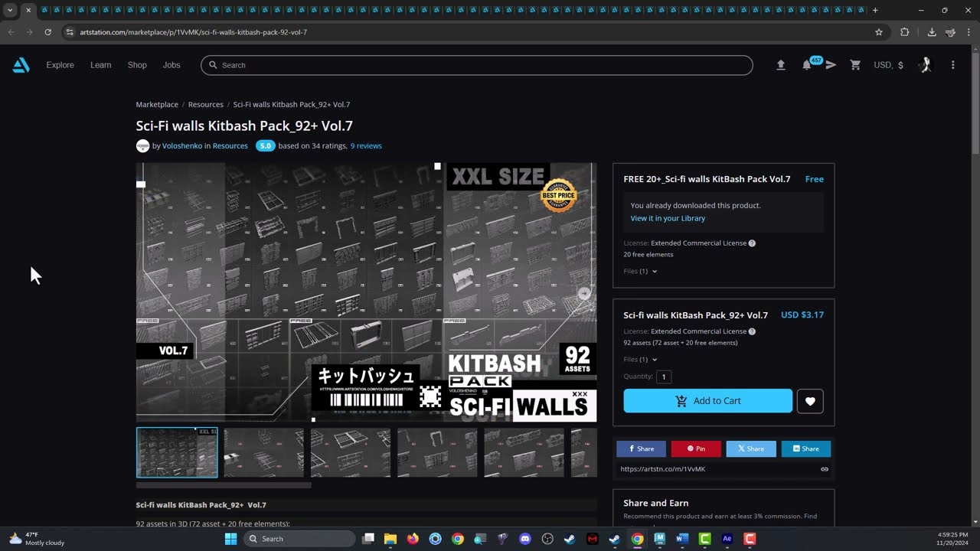Click page vertical scrollbar
Viewport: 980px width, 551px height.
click(x=975, y=102)
